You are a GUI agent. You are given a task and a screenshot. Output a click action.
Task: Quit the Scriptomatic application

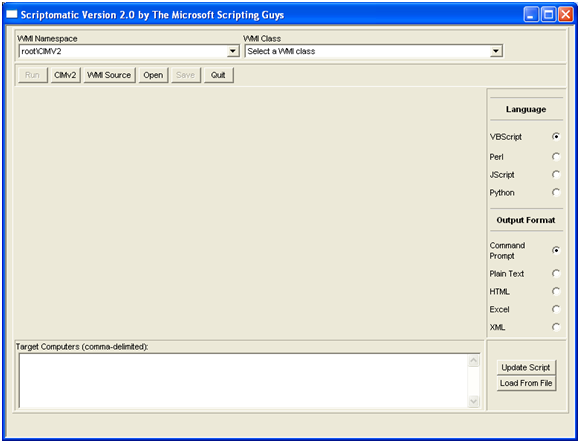[219, 75]
